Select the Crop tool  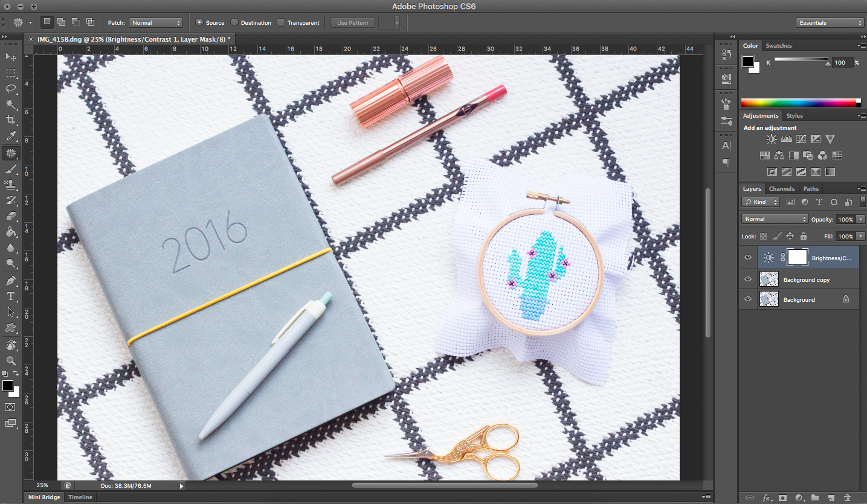click(11, 121)
